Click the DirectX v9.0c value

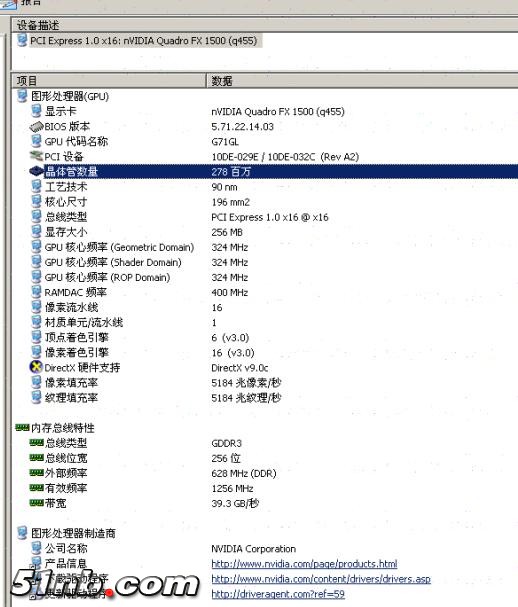point(240,368)
